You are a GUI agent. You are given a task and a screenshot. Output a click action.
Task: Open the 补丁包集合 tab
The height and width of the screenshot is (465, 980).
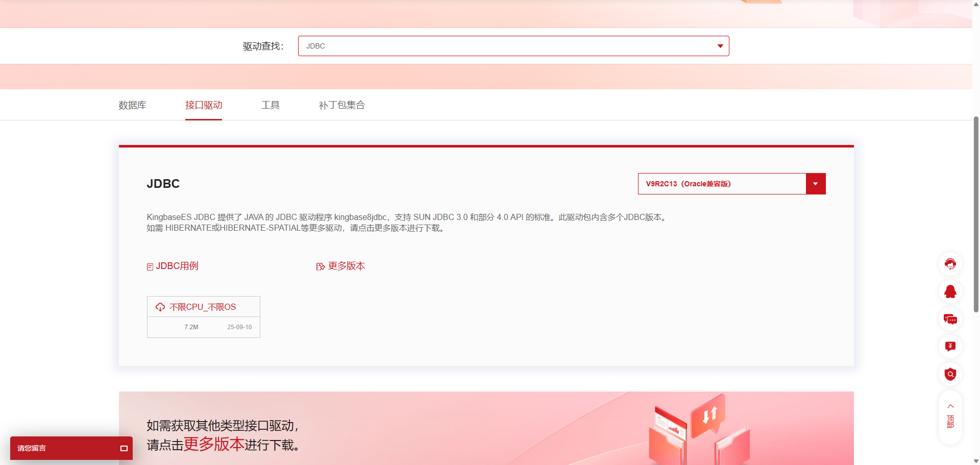(342, 105)
